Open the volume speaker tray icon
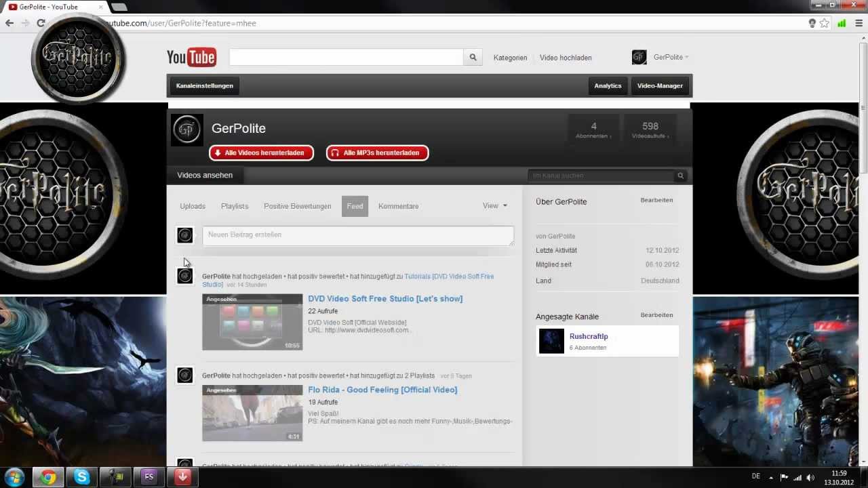Viewport: 868px width, 488px height. [x=810, y=478]
